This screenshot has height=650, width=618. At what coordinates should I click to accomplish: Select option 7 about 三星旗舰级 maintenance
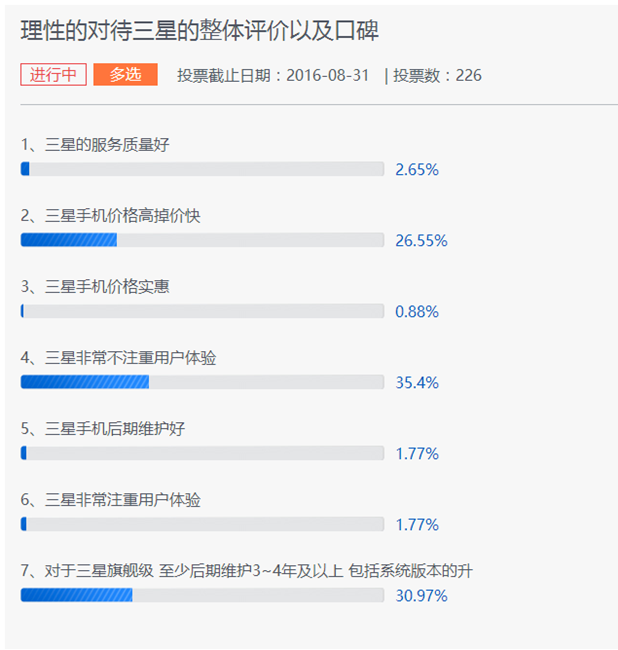[247, 571]
